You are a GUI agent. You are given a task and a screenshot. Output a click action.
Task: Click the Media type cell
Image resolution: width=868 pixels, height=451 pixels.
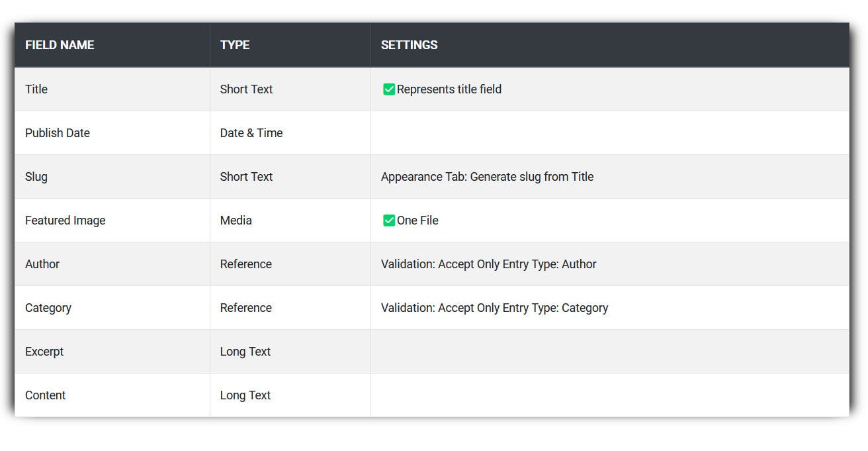[236, 221]
